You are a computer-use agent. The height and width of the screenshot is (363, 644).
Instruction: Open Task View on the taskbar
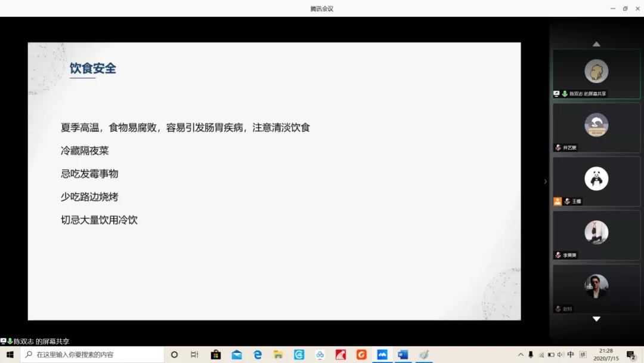click(194, 355)
